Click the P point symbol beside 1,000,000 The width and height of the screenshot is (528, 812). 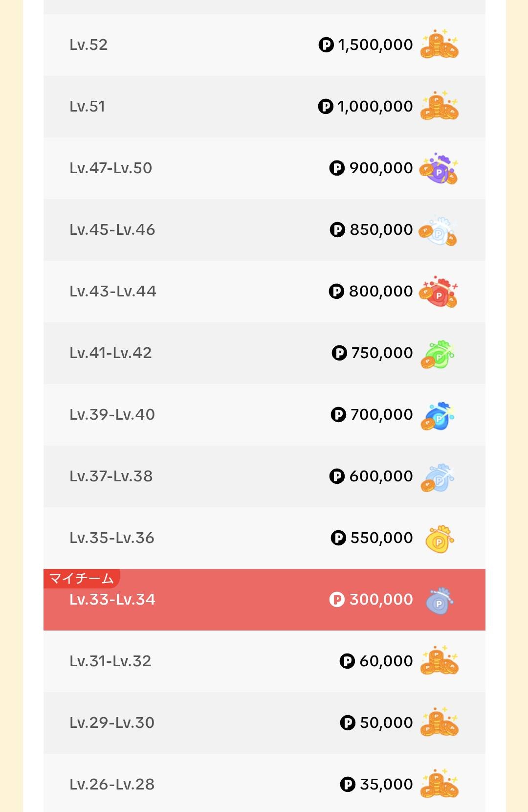[x=326, y=106]
